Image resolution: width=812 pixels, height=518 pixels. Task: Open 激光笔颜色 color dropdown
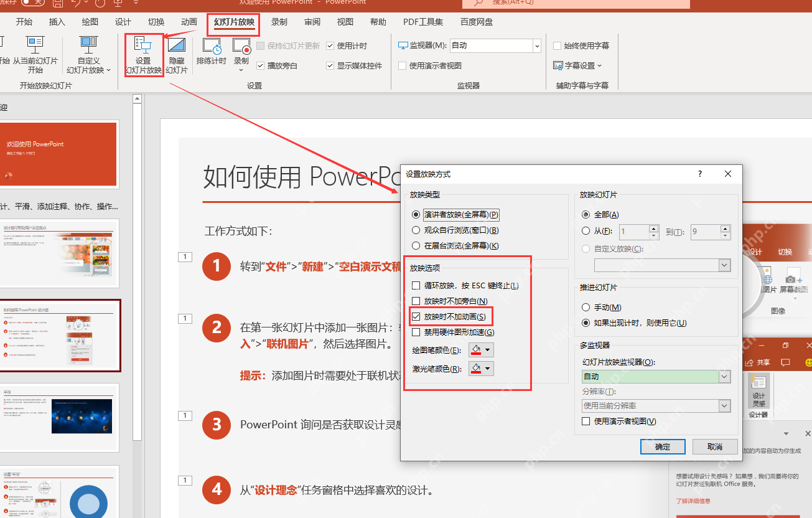481,369
